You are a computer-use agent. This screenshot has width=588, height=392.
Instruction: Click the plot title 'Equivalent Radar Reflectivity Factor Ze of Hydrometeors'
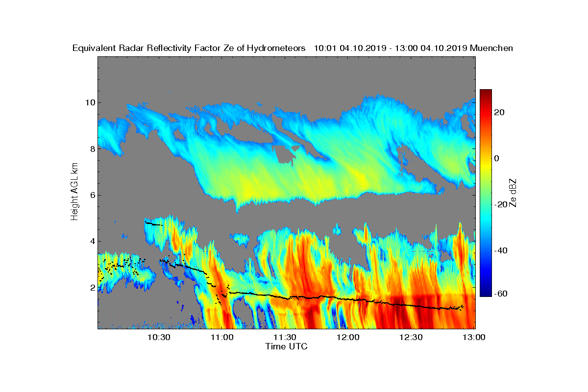point(189,48)
